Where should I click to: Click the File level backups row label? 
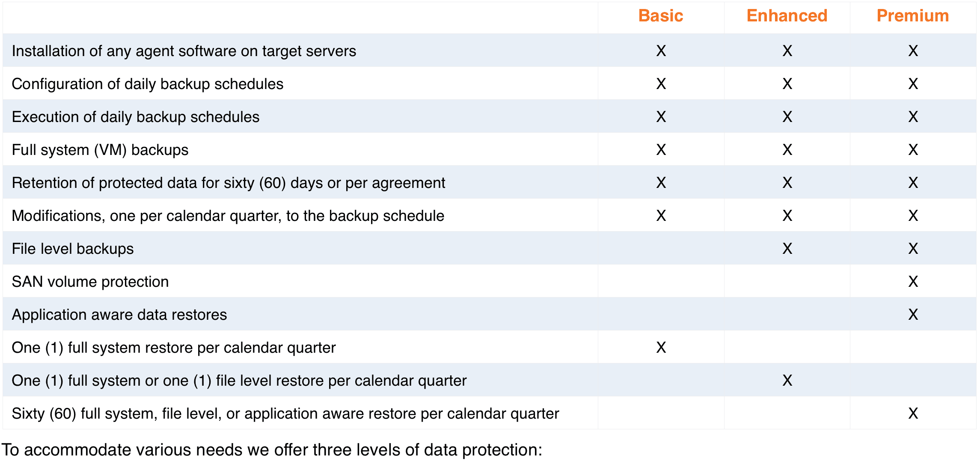[x=73, y=249]
